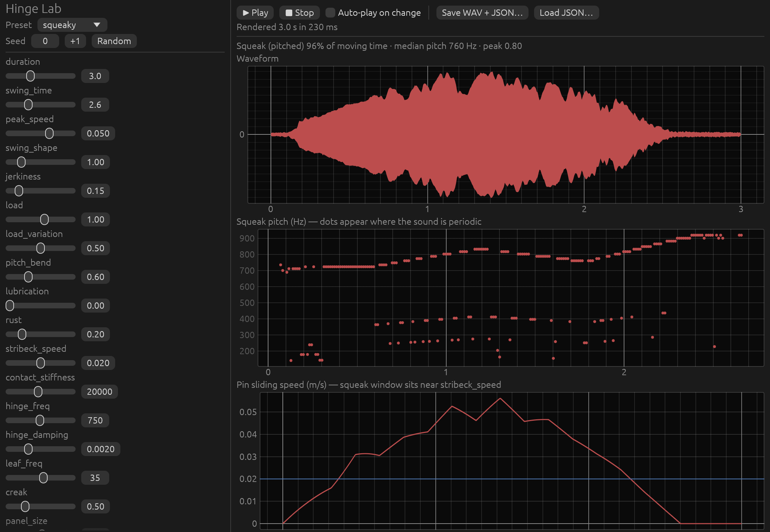Click the Stop button
770x532 pixels.
click(x=299, y=13)
